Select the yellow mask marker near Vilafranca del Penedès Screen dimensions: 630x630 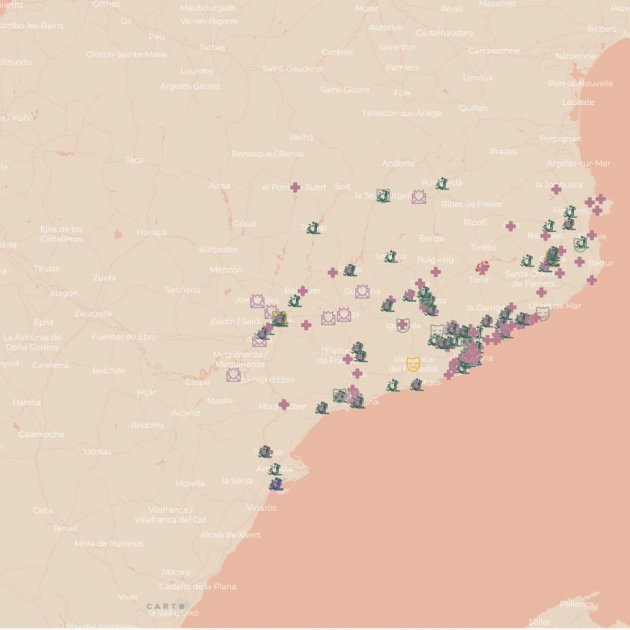(x=412, y=364)
